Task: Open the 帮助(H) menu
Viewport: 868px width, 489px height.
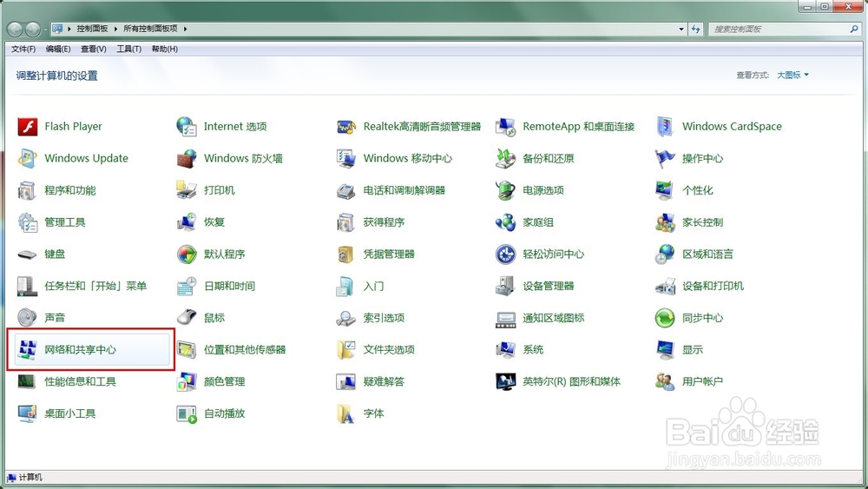Action: point(165,49)
